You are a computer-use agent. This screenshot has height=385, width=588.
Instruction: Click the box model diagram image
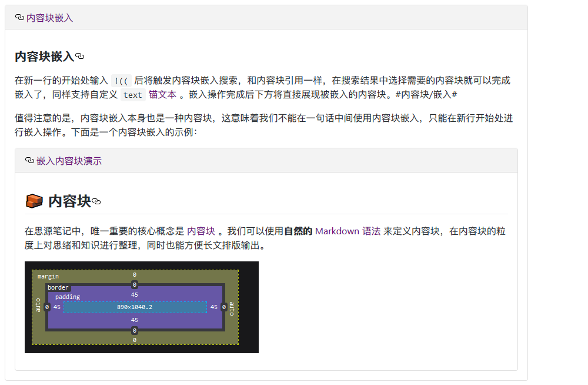pyautogui.click(x=141, y=307)
